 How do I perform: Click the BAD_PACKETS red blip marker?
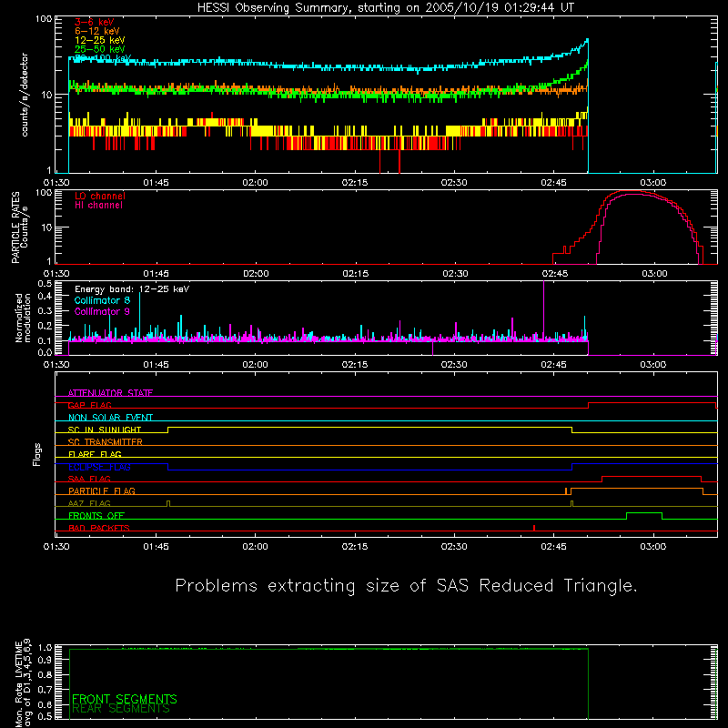534,528
